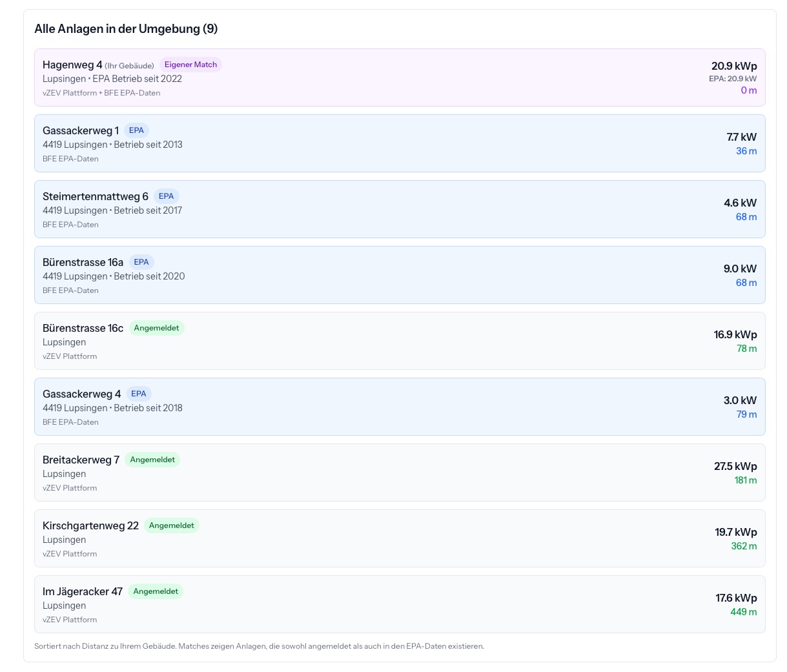Click the 20.9 kWp power value
This screenshot has height=672, width=787.
(x=734, y=66)
